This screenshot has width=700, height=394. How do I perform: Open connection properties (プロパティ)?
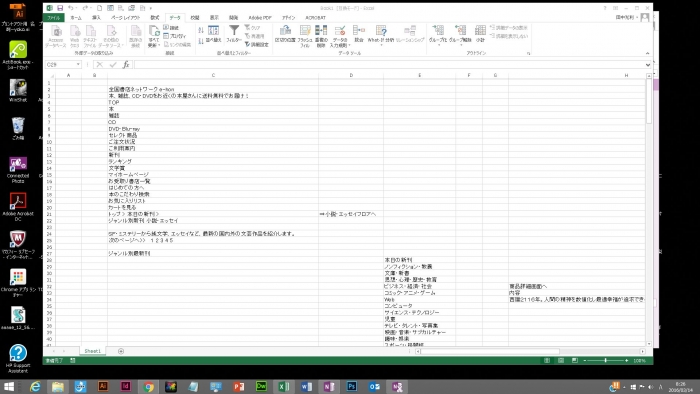click(175, 36)
